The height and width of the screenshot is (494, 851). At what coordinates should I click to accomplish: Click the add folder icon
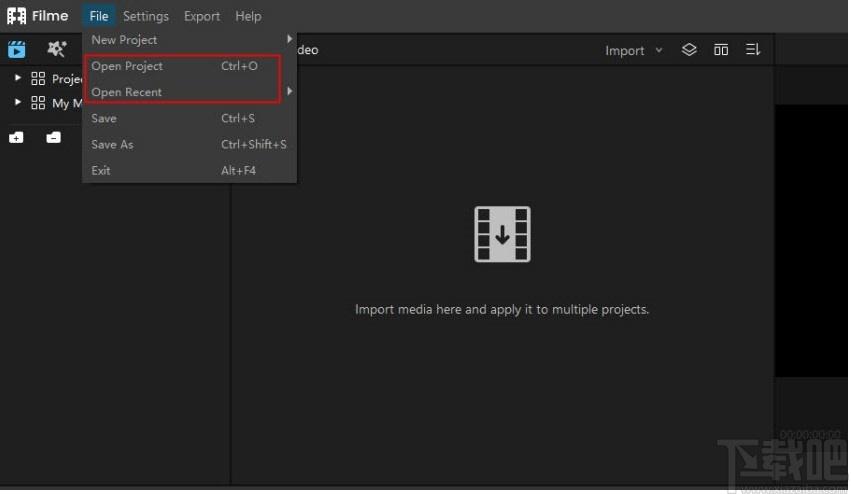pyautogui.click(x=16, y=137)
